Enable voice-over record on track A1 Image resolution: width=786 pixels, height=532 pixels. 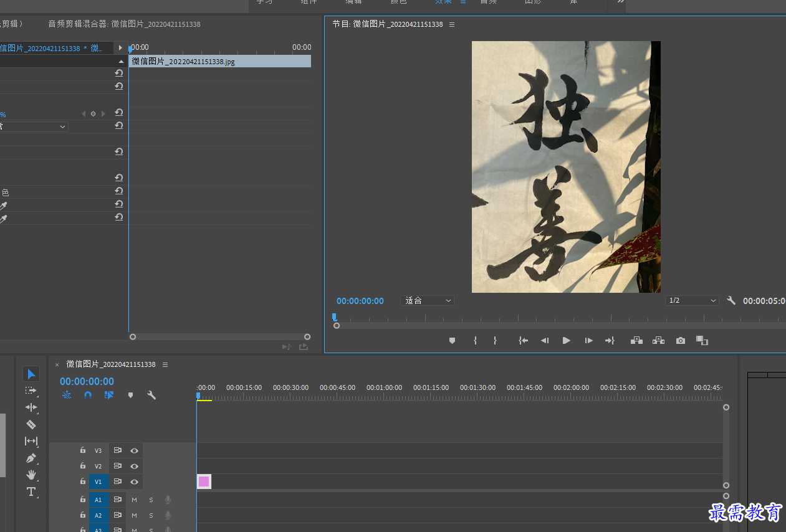tap(168, 500)
